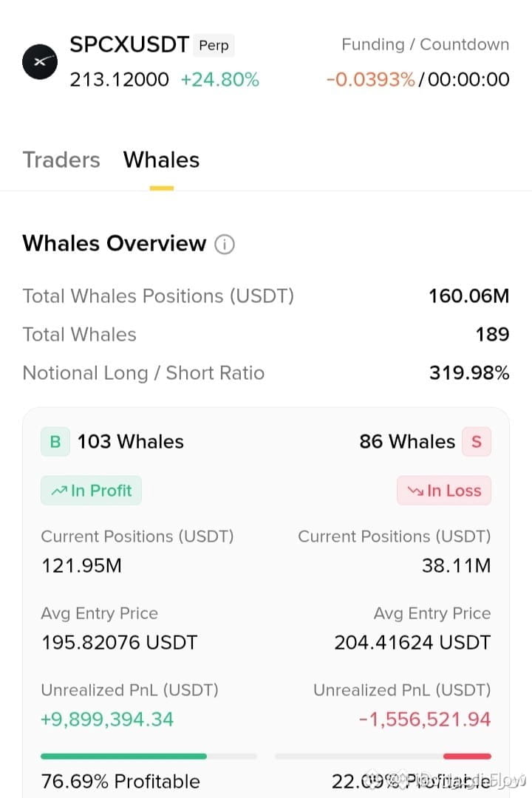The width and height of the screenshot is (532, 798).
Task: Switch to the Traders tab
Action: [x=61, y=160]
